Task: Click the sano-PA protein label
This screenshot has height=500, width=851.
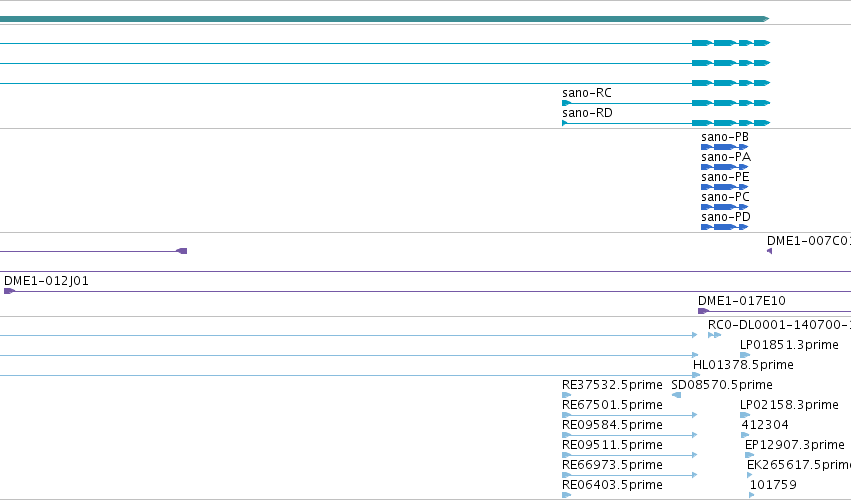Action: tap(726, 157)
